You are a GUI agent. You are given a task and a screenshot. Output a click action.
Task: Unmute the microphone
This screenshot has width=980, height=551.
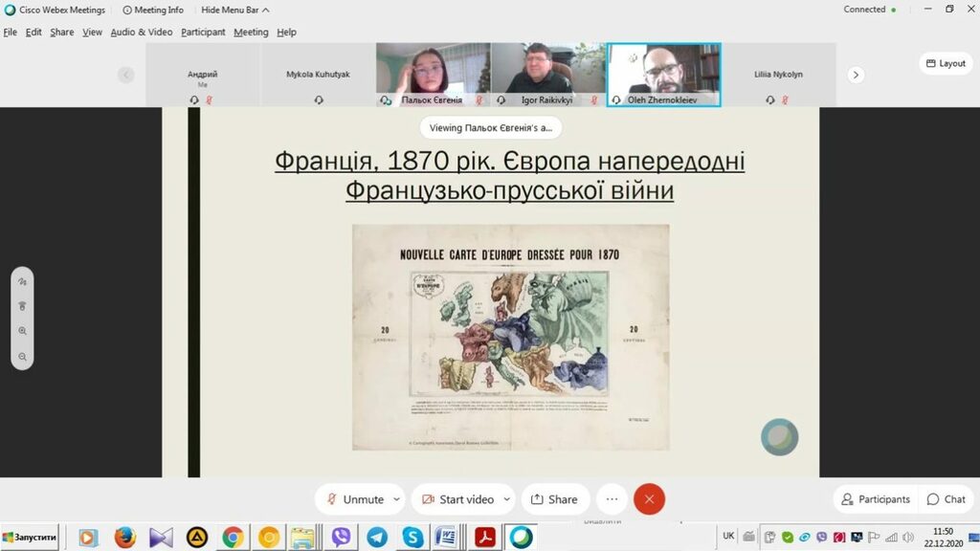point(354,499)
